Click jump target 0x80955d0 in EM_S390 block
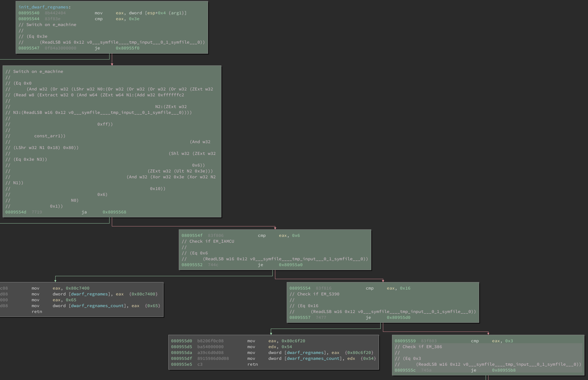 [x=398, y=317]
